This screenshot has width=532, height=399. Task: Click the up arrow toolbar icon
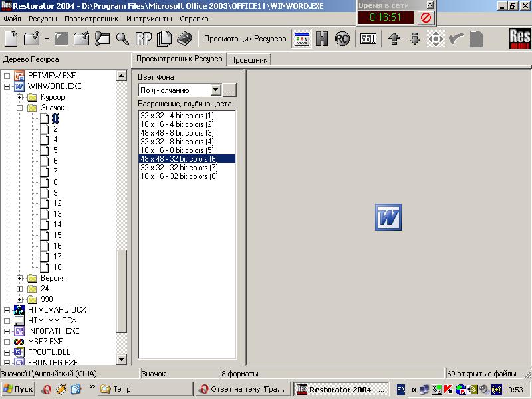pos(394,39)
